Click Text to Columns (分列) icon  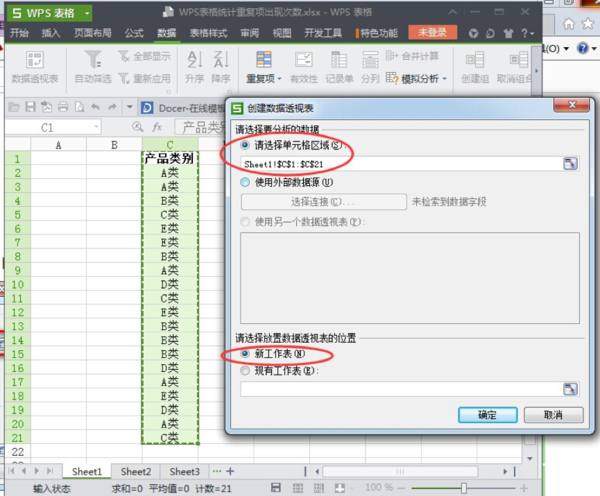click(370, 60)
